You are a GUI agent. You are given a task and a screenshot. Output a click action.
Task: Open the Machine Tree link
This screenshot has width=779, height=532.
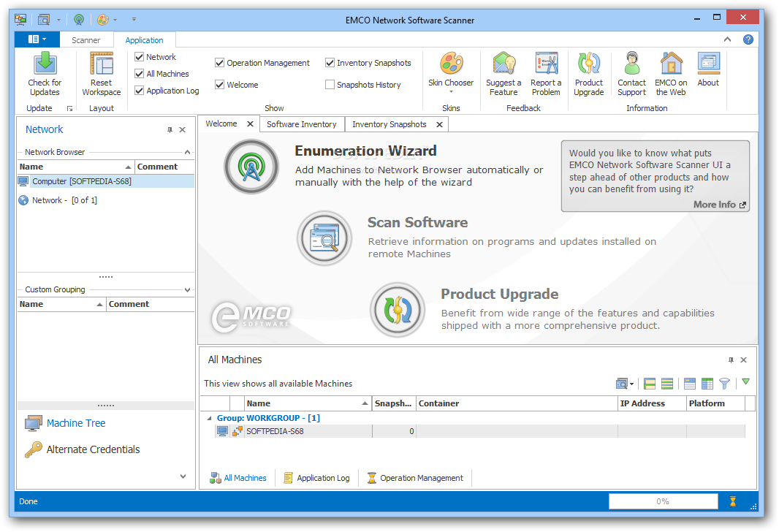tap(76, 423)
